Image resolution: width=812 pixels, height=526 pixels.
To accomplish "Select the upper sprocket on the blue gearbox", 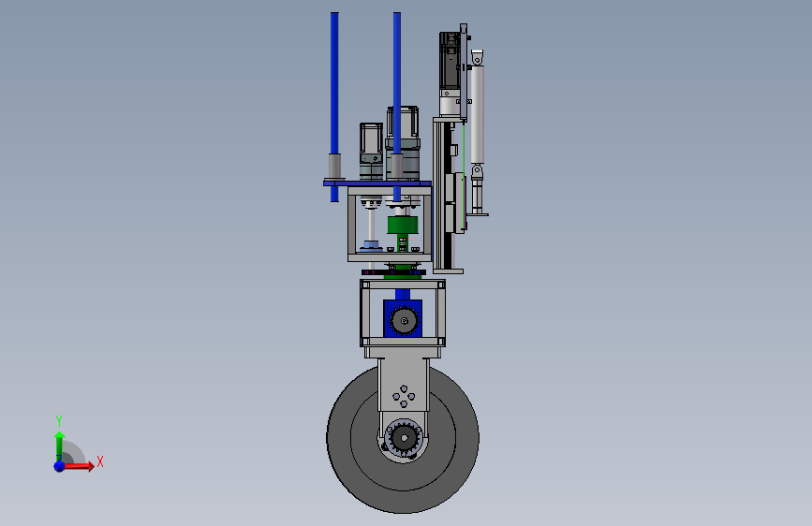I will (404, 321).
